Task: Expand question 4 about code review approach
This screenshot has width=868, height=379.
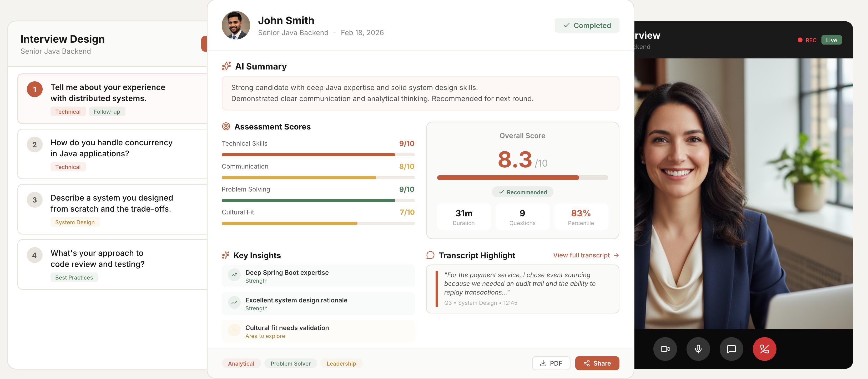Action: (x=111, y=264)
